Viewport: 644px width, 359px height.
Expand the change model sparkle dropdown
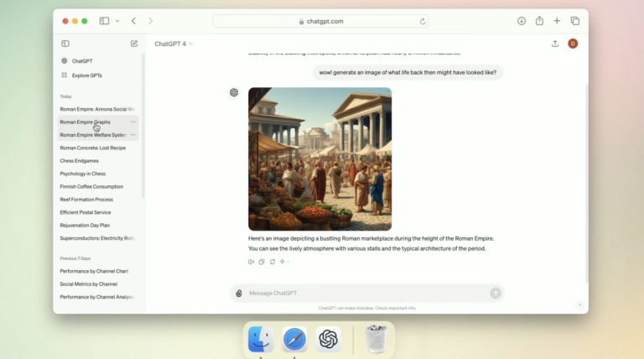tap(284, 262)
